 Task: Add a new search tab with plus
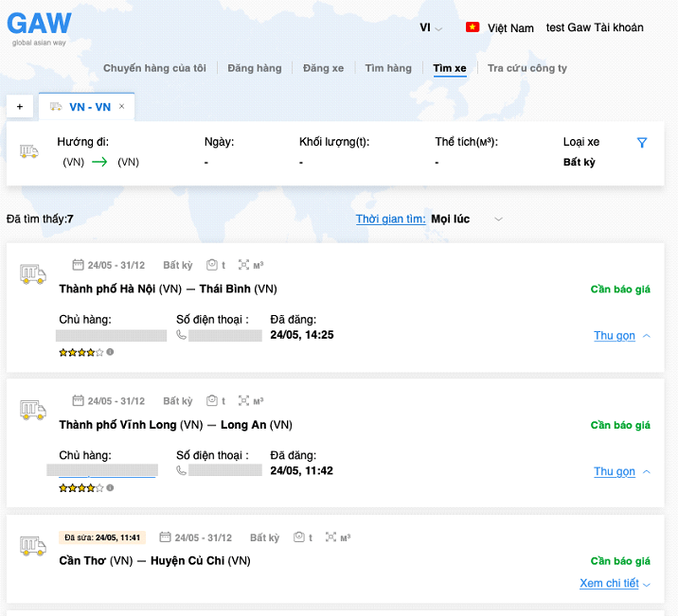19,107
